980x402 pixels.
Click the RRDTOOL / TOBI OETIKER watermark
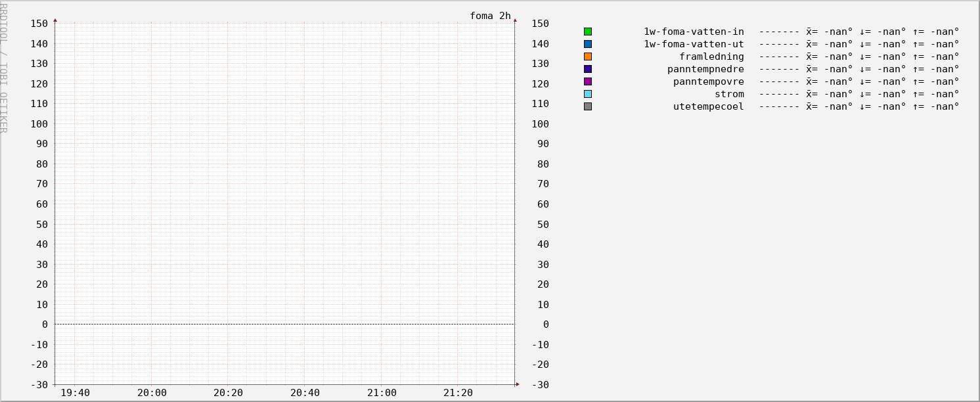click(x=4, y=67)
